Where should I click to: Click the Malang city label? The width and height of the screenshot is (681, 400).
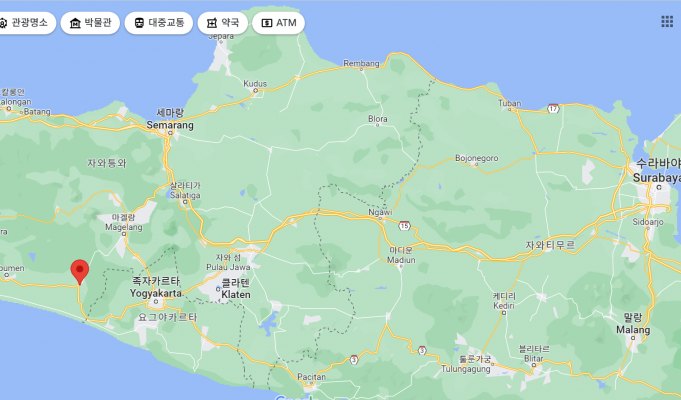click(632, 329)
